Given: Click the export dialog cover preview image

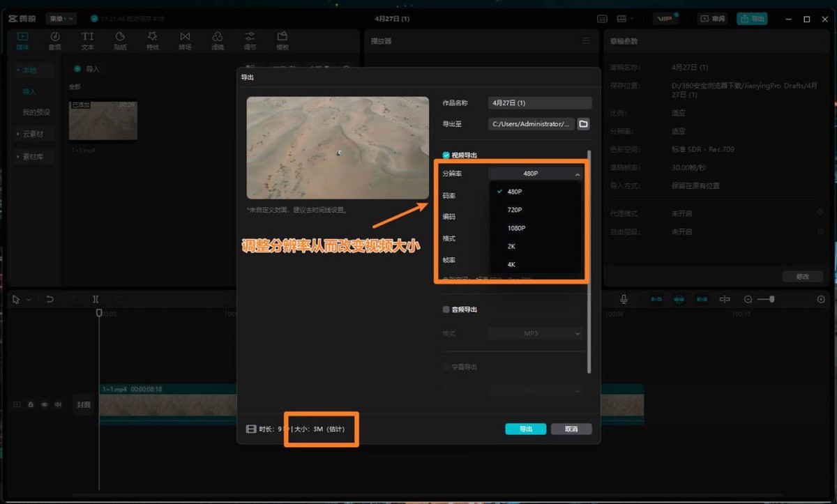Looking at the screenshot, I should click(338, 148).
